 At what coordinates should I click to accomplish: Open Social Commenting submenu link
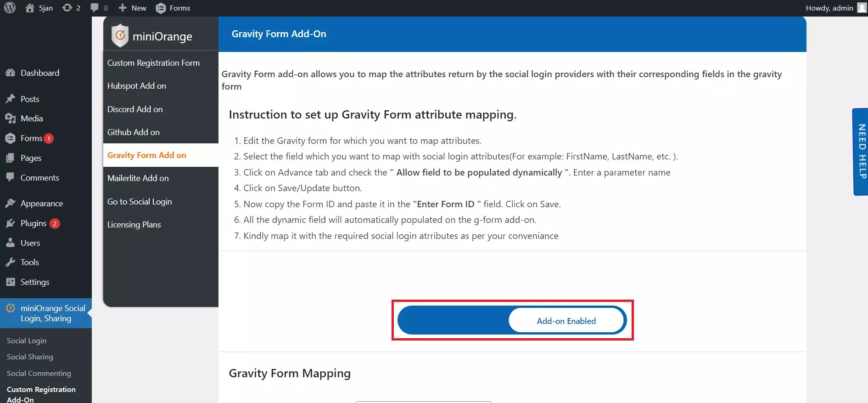point(39,373)
